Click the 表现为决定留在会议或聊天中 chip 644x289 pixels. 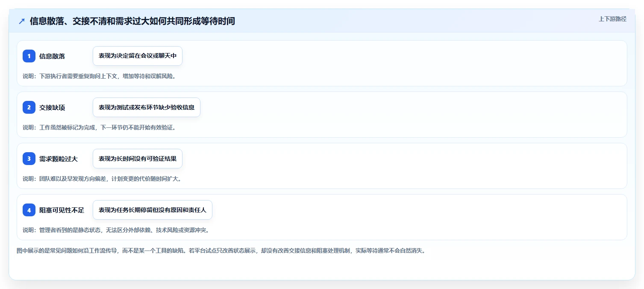pyautogui.click(x=138, y=56)
